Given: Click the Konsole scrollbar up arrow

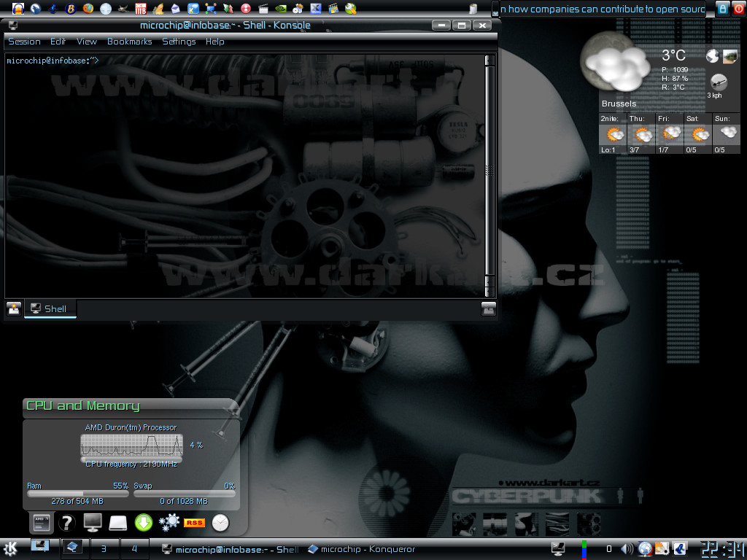Looking at the screenshot, I should (x=489, y=60).
